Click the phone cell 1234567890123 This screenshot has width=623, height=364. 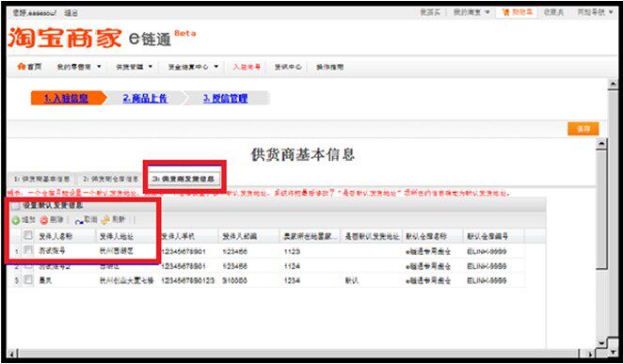(x=187, y=280)
